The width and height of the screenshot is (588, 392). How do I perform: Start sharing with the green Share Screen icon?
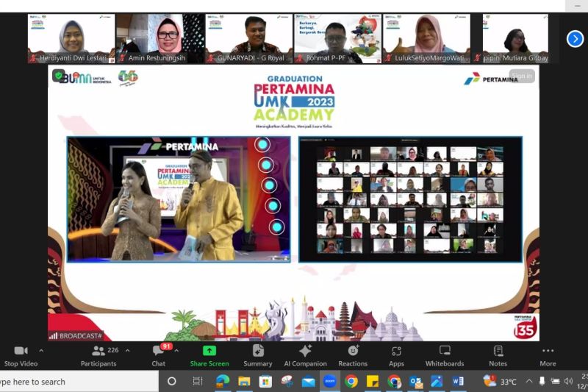click(209, 351)
